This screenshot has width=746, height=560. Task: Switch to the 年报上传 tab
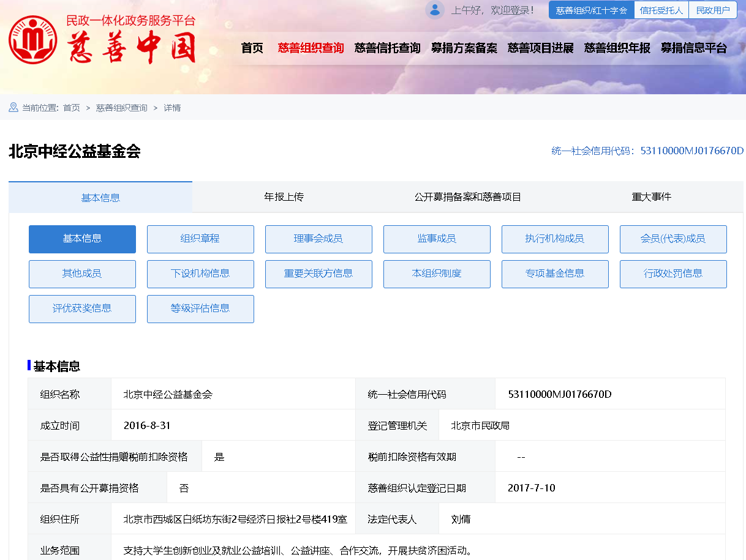(284, 197)
